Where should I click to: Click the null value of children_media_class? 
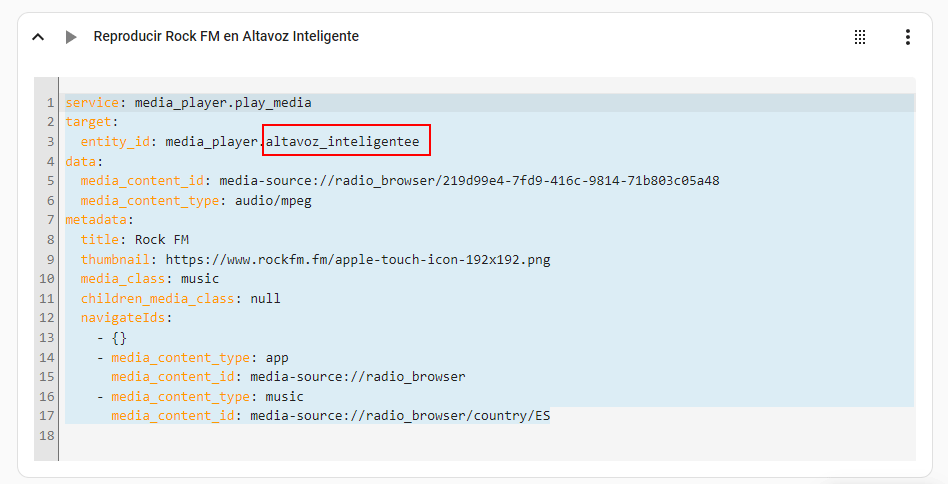point(265,299)
